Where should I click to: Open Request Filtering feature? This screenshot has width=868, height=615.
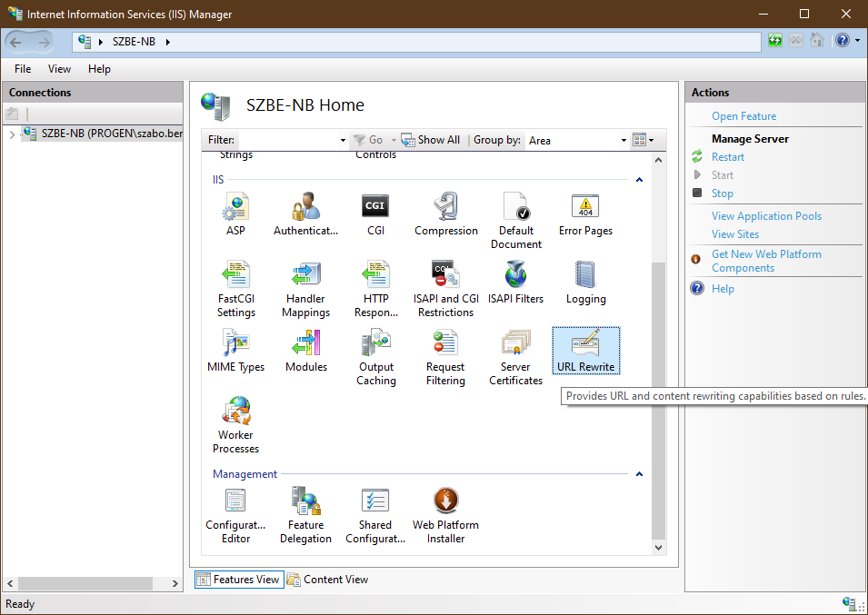(445, 357)
